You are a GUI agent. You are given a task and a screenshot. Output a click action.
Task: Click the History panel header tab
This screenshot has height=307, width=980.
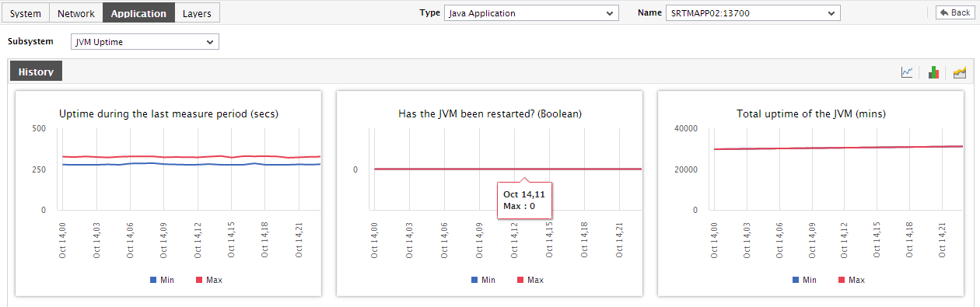pos(36,72)
